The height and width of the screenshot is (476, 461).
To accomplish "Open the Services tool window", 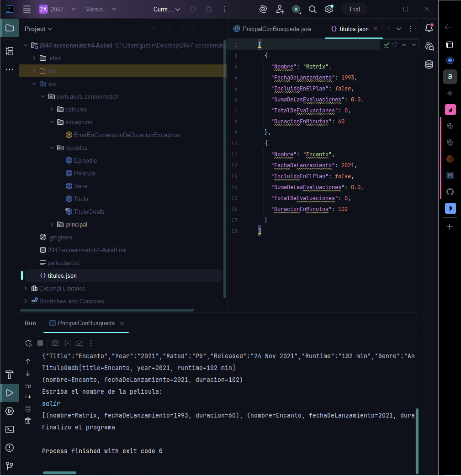I will coord(10,411).
